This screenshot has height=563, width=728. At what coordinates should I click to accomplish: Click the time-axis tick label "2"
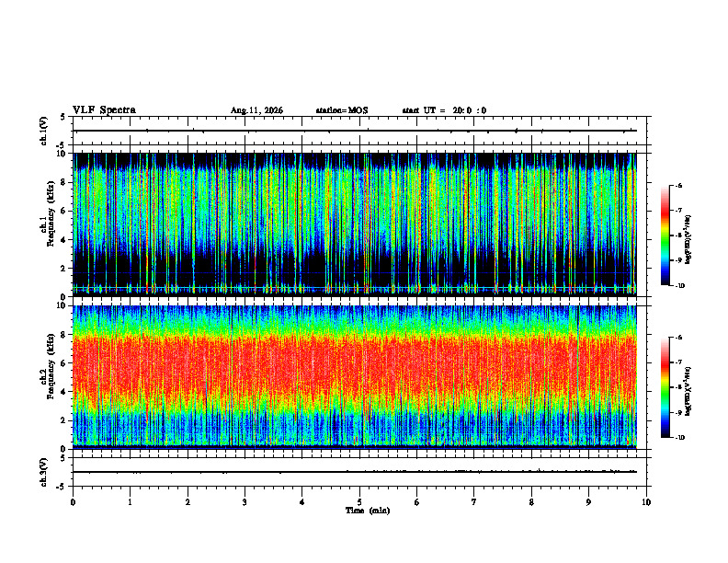point(188,502)
